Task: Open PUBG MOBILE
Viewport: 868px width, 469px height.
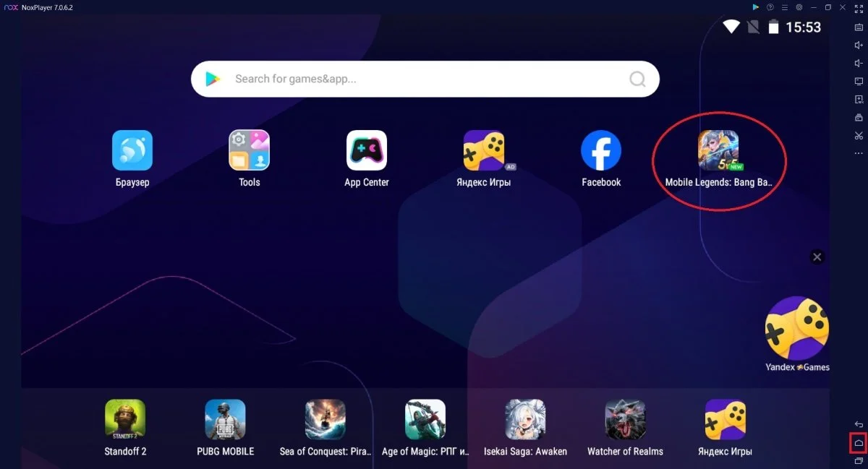Action: (225, 420)
